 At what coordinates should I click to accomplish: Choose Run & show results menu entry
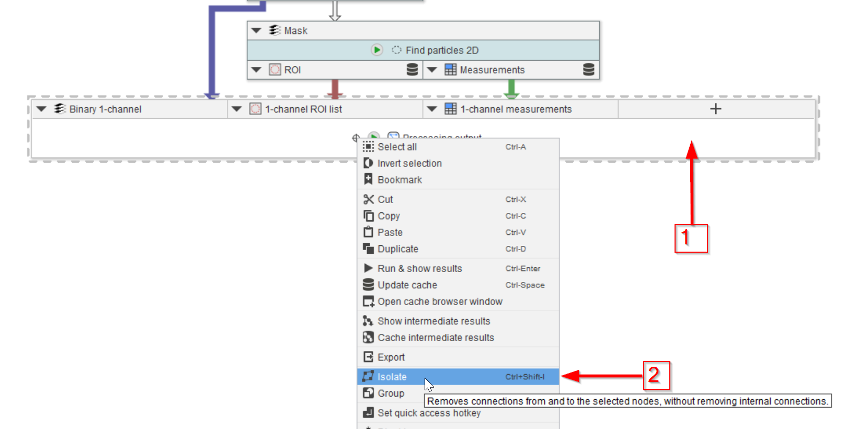[419, 268]
